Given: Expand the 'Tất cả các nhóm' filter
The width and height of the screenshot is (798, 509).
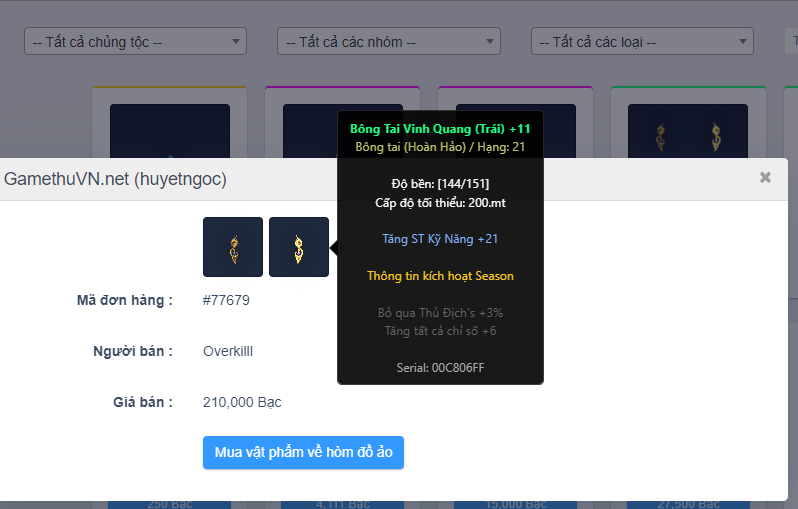Looking at the screenshot, I should tap(388, 42).
